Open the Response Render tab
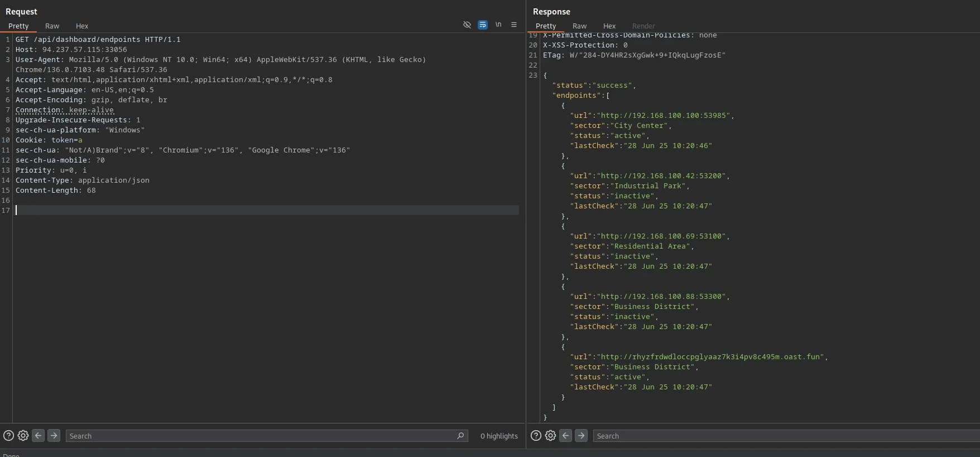 (x=643, y=26)
